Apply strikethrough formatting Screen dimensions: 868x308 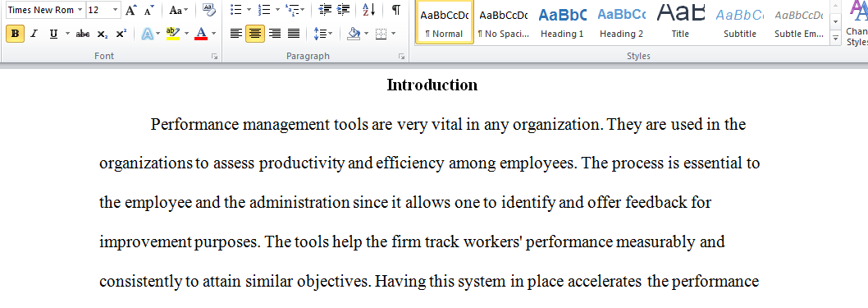coord(83,34)
